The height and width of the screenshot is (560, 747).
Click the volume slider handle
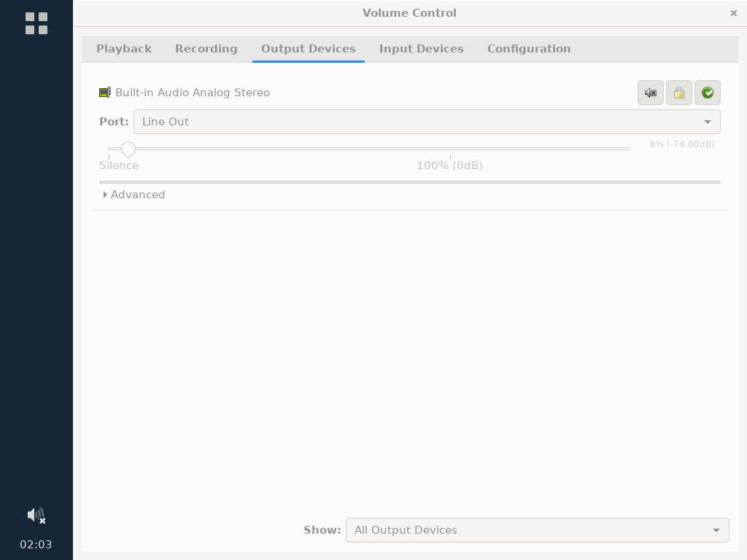tap(128, 149)
